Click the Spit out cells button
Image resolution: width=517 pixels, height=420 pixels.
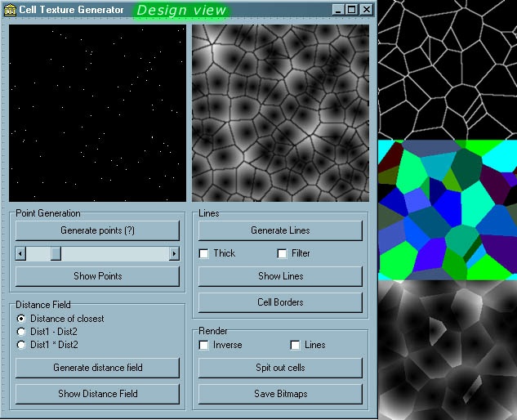280,368
